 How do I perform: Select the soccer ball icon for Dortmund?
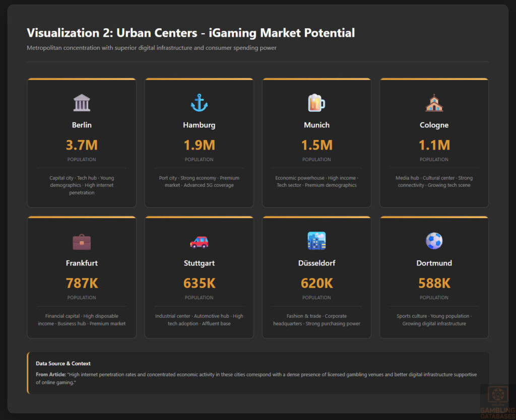click(x=434, y=241)
